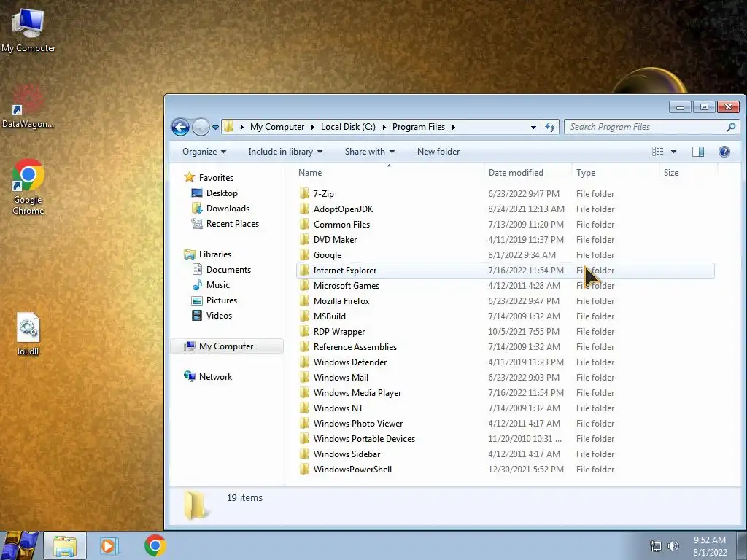Click the Forward navigation arrow
747x560 pixels.
click(201, 127)
